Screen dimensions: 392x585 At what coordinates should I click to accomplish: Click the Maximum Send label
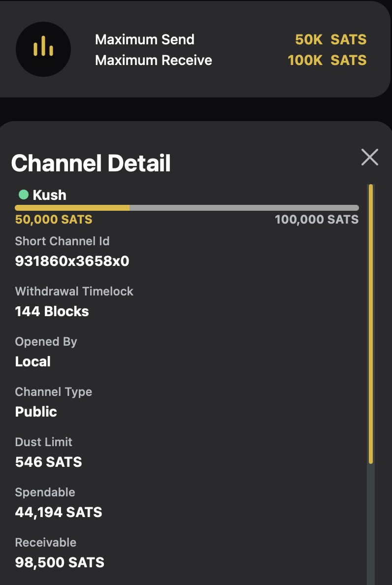[145, 39]
